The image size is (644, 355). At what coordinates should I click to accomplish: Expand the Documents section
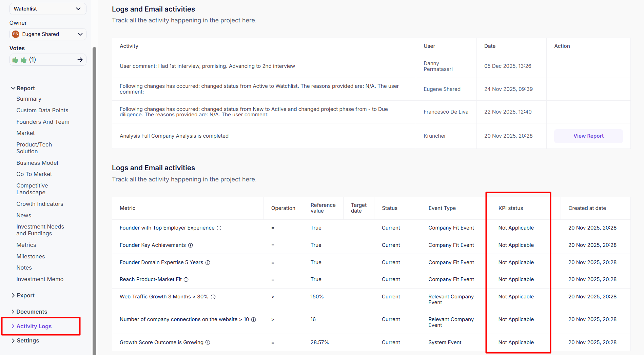(13, 312)
